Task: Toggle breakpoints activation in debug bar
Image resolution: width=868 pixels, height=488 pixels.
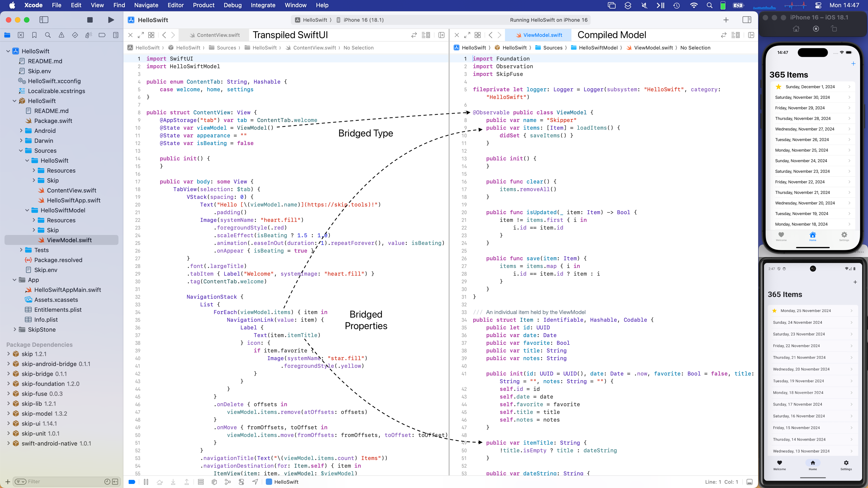Action: [132, 482]
